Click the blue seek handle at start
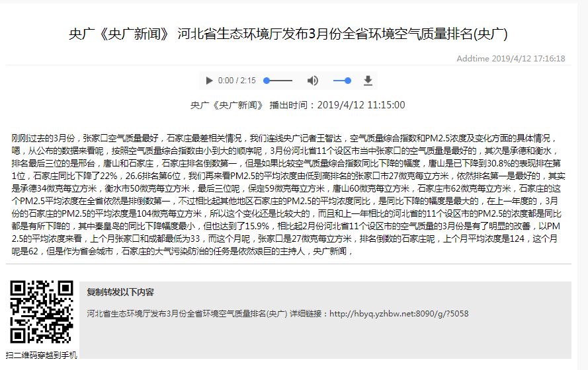588x370 pixels. pos(267,81)
